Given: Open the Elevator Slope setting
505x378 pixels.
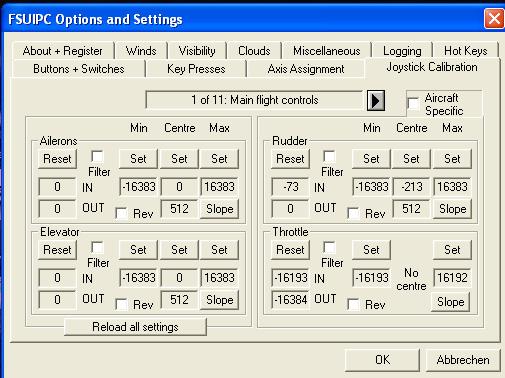Looking at the screenshot, I should tap(219, 300).
